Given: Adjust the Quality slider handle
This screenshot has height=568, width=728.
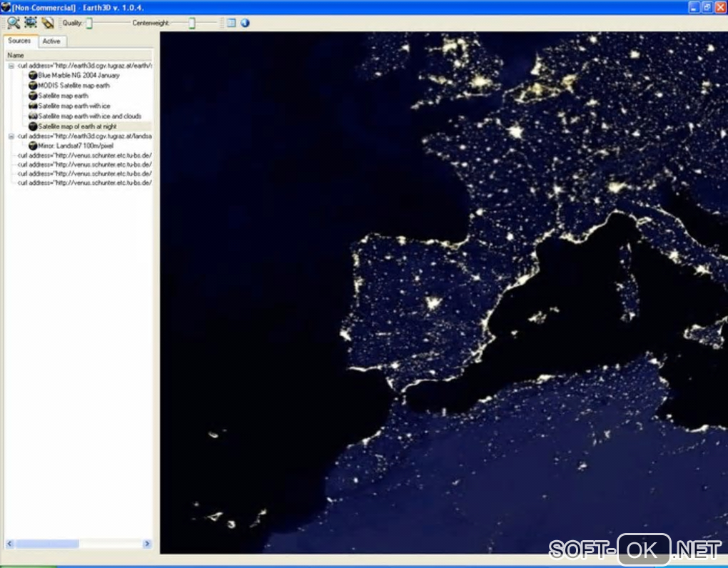Looking at the screenshot, I should (x=89, y=24).
